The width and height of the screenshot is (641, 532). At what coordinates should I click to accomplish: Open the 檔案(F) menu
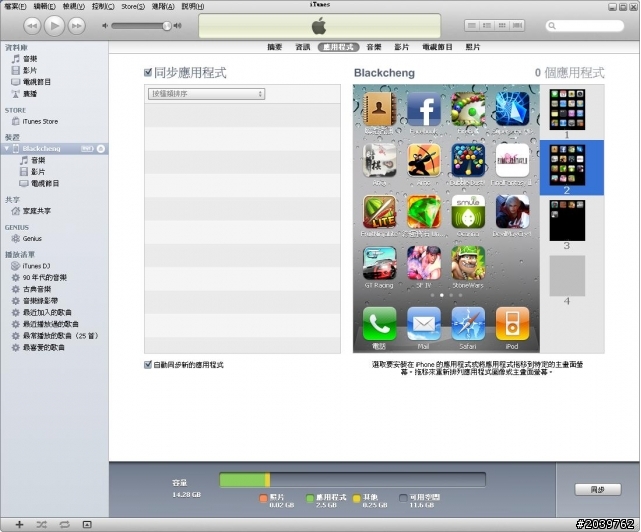coord(15,7)
